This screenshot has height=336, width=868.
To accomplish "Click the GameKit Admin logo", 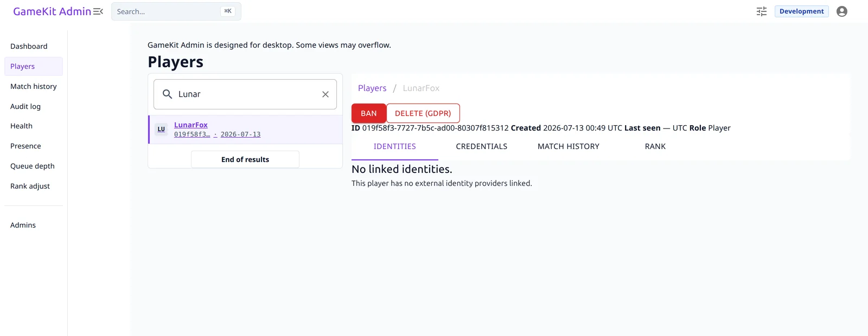I will [52, 11].
